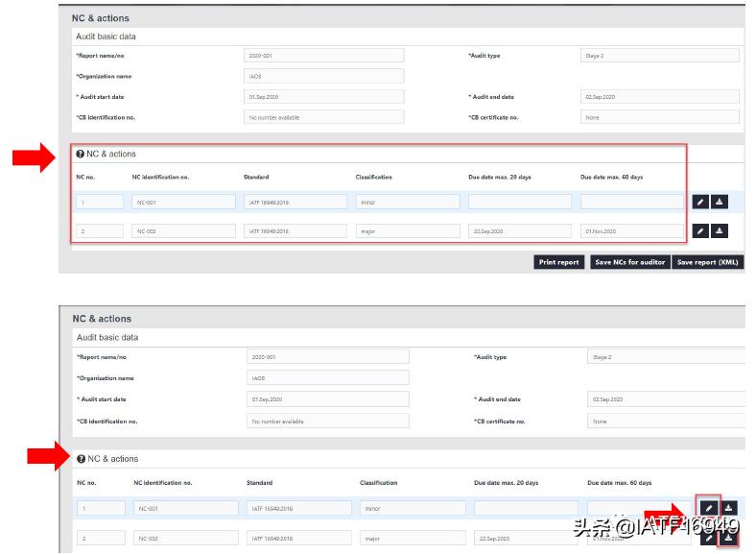Open help icon beside upper NC & actions heading
The image size is (756, 554).
81,154
